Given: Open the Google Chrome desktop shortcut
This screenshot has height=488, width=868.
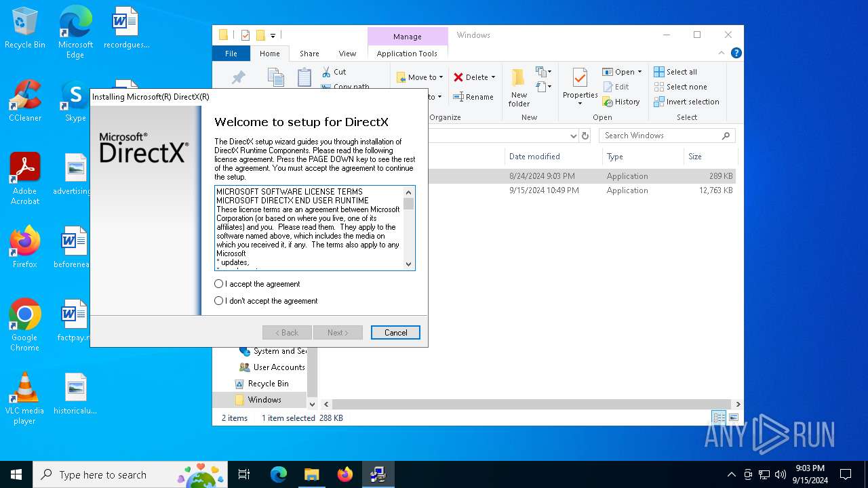Looking at the screenshot, I should coord(25,325).
